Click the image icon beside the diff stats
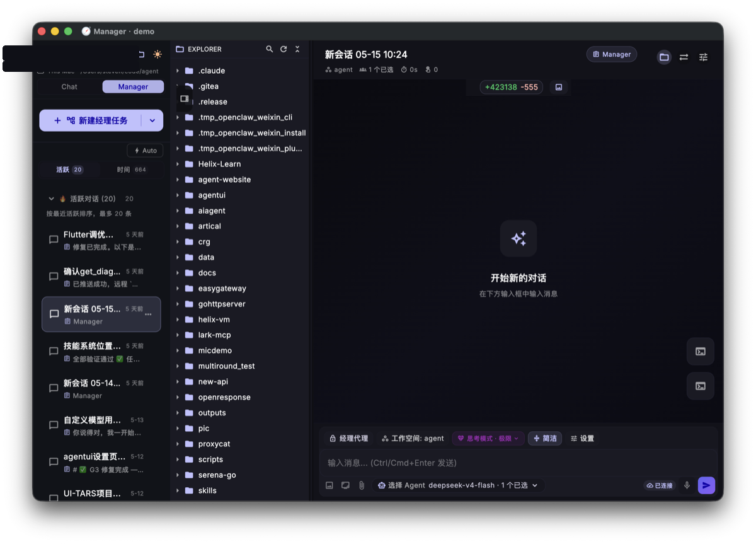756x544 pixels. pyautogui.click(x=559, y=87)
